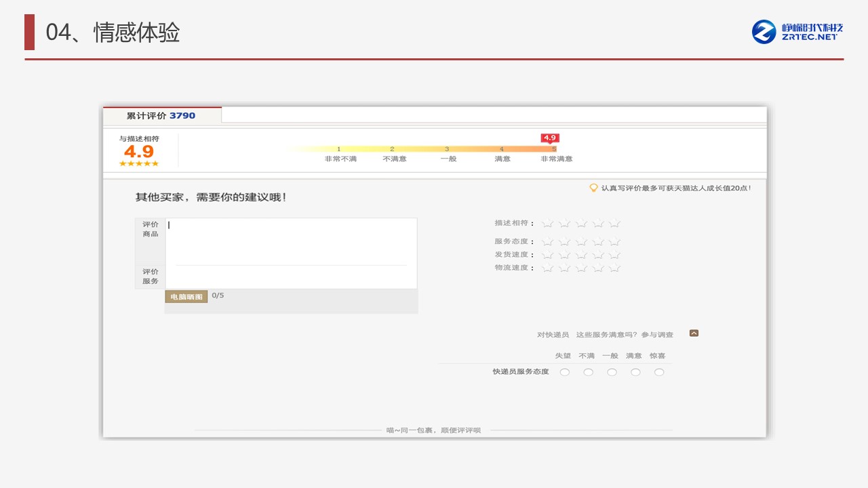Click into the 评价服务 text field
Viewport: 868px width, 488px height.
click(x=290, y=277)
